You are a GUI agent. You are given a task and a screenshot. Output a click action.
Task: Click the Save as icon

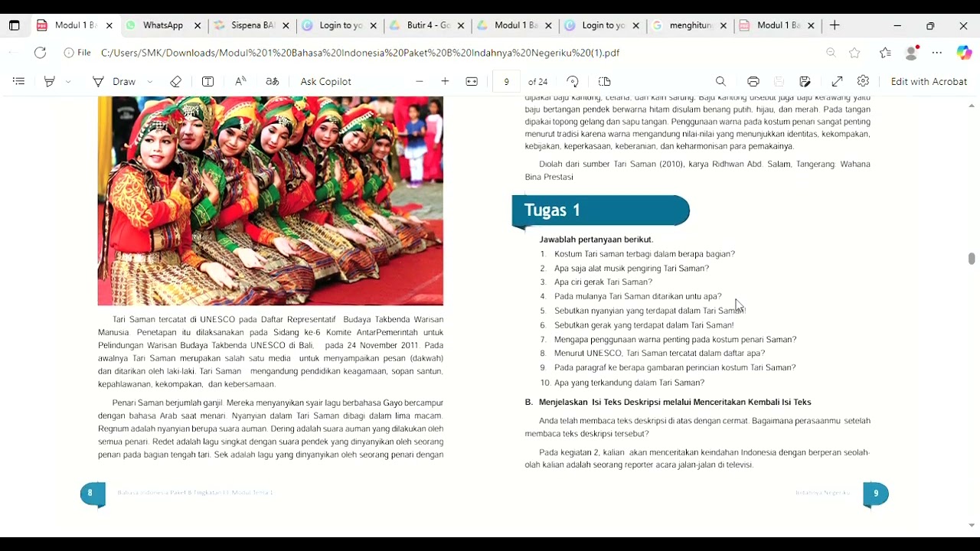coord(805,81)
